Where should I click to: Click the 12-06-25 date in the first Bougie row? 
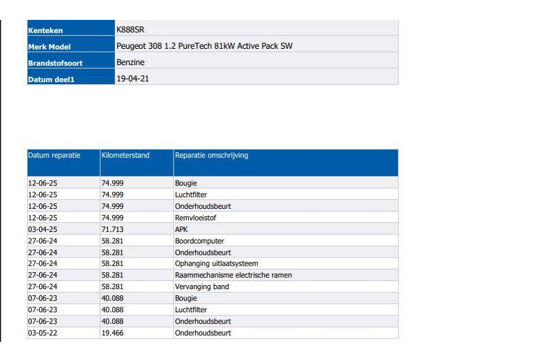click(x=43, y=183)
